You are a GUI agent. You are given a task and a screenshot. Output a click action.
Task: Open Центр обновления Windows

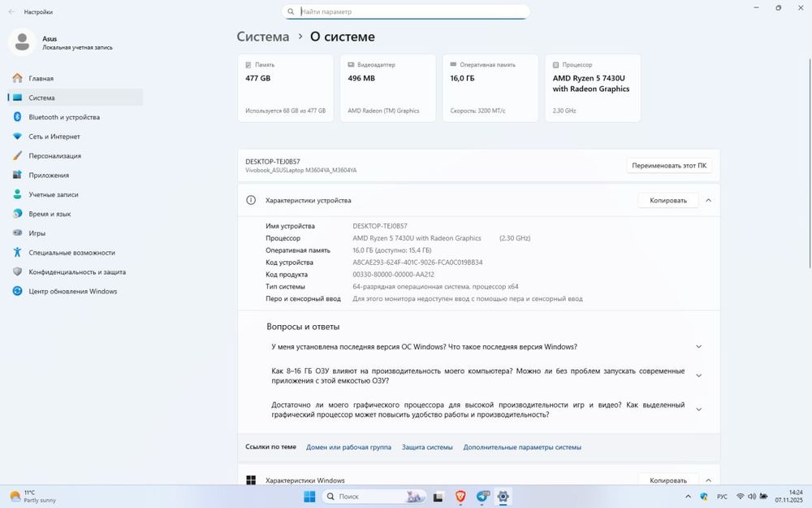(75, 291)
